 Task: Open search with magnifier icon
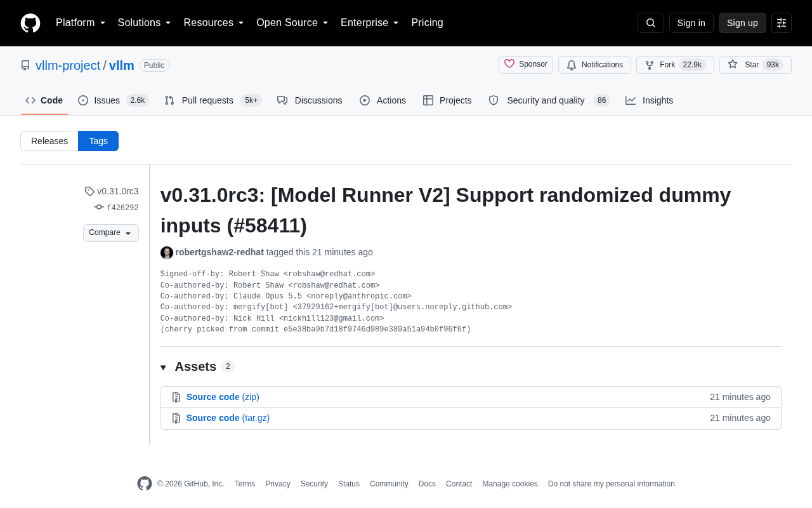(651, 23)
